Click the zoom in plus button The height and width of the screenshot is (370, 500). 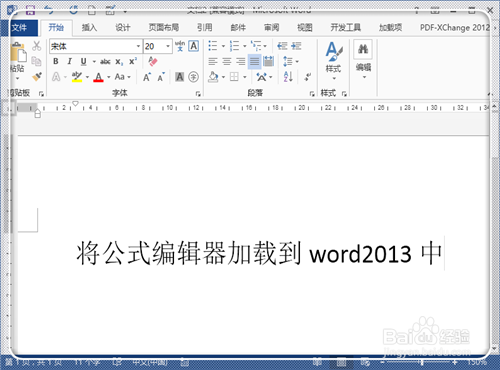click(454, 362)
